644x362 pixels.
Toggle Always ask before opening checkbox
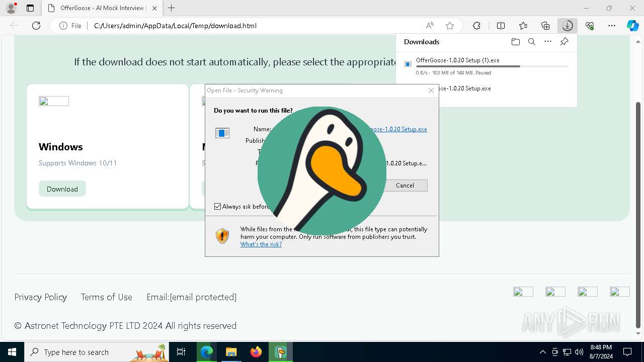coord(218,207)
